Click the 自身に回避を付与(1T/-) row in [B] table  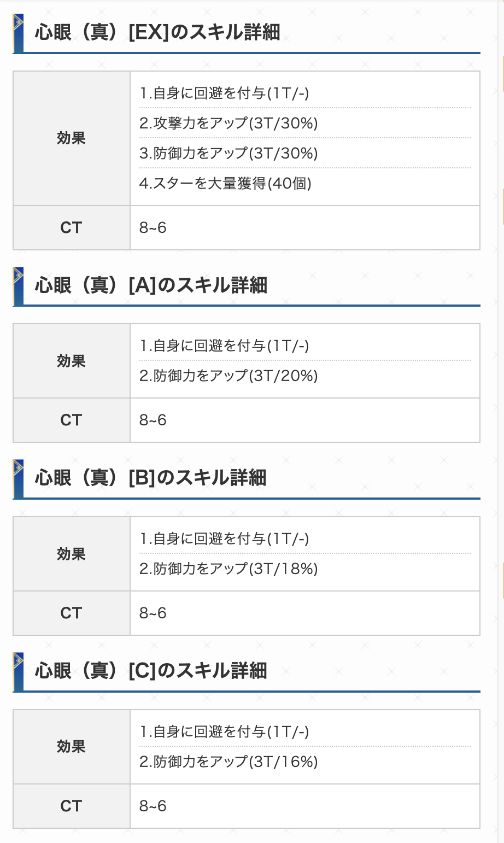tap(305, 538)
